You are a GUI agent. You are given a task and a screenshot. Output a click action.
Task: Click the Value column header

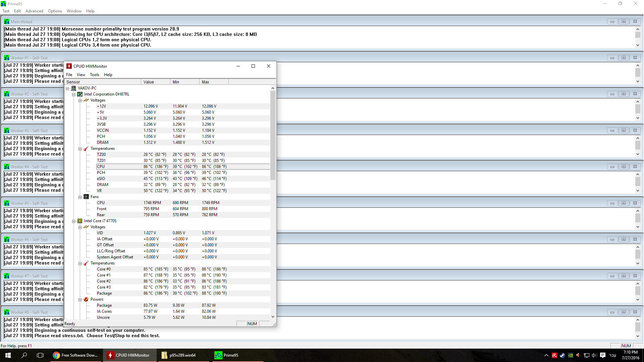(156, 82)
